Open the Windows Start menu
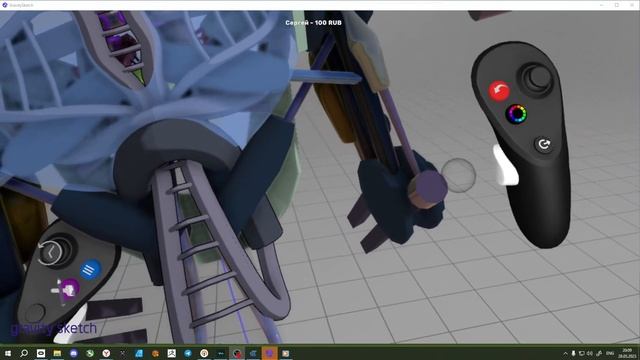The height and width of the screenshot is (360, 640). [x=8, y=353]
